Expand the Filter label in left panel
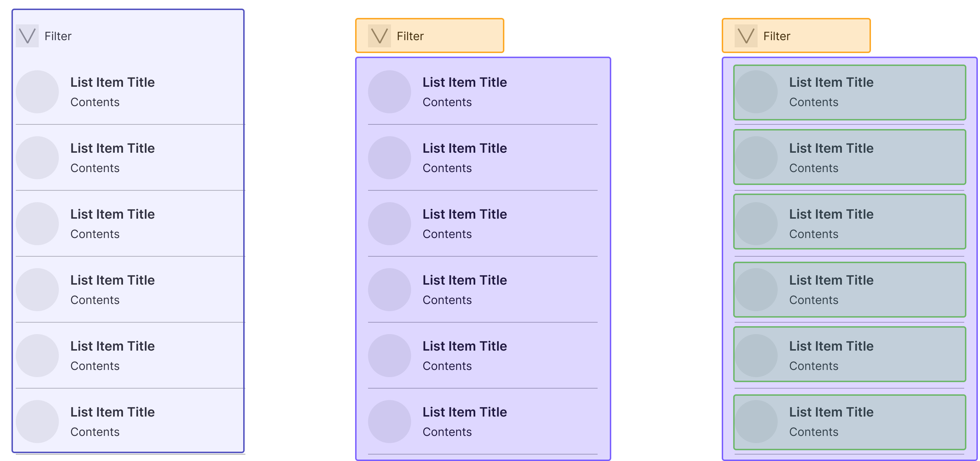This screenshot has height=461, width=980. pos(58,36)
